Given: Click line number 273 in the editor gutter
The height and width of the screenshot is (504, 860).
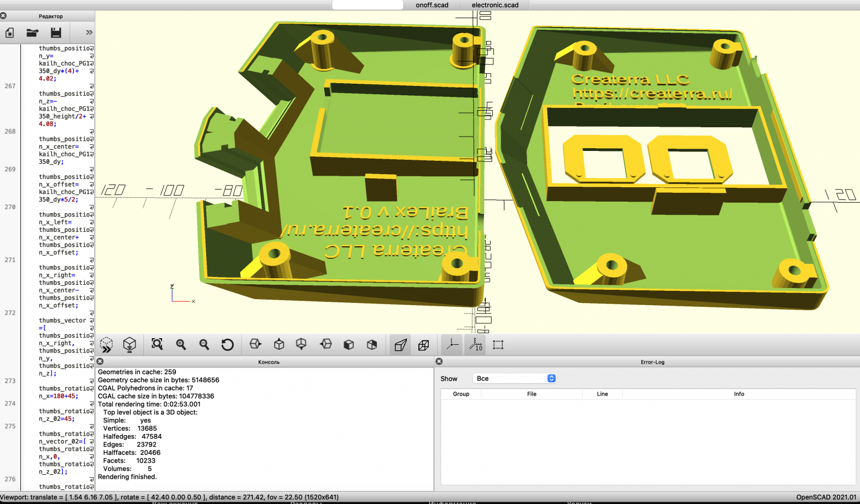Looking at the screenshot, I should (x=10, y=381).
